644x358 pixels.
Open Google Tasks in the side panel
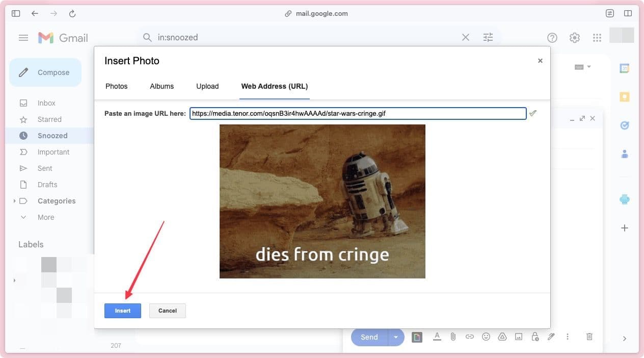click(625, 125)
